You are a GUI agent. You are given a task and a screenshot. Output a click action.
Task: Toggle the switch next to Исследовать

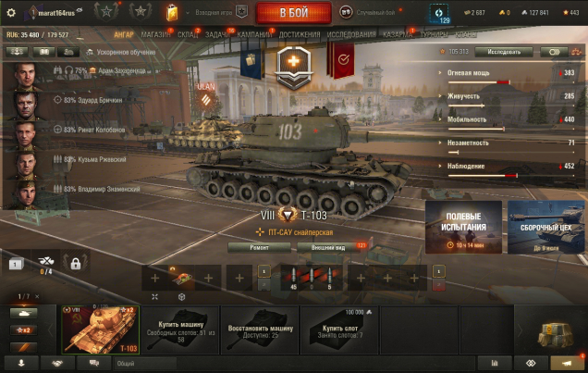pyautogui.click(x=554, y=52)
